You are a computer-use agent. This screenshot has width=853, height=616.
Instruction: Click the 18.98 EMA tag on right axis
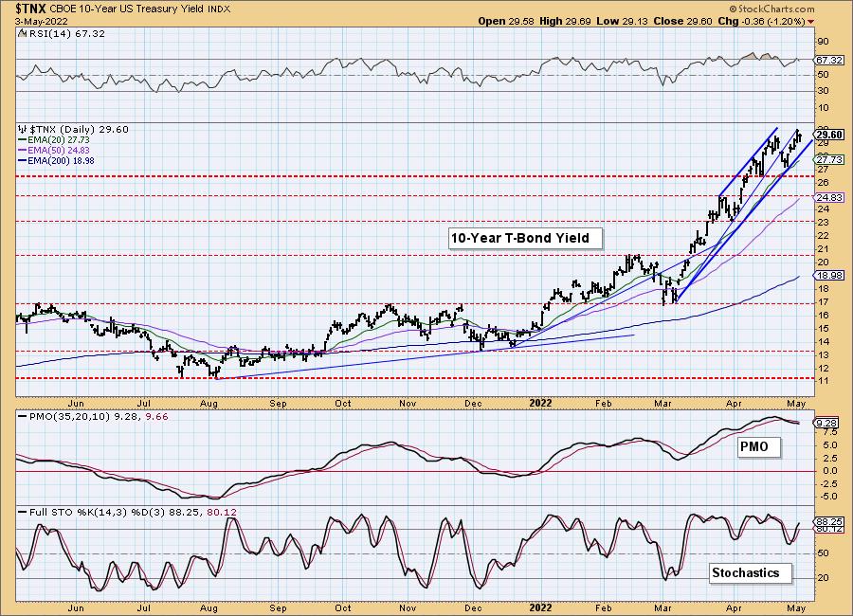829,276
